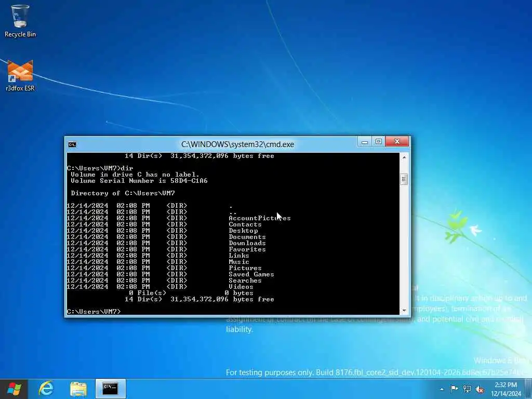
Task: Click the Videos directory entry
Action: point(241,287)
